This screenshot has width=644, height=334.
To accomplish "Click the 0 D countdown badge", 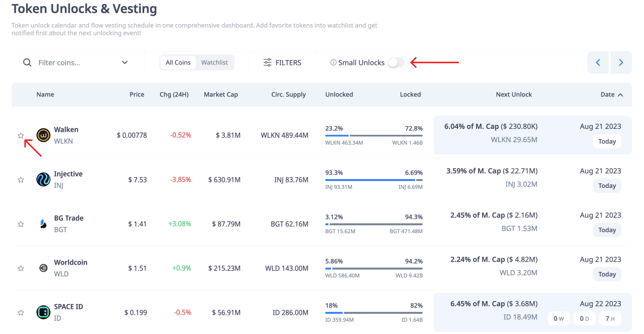I will point(584,318).
